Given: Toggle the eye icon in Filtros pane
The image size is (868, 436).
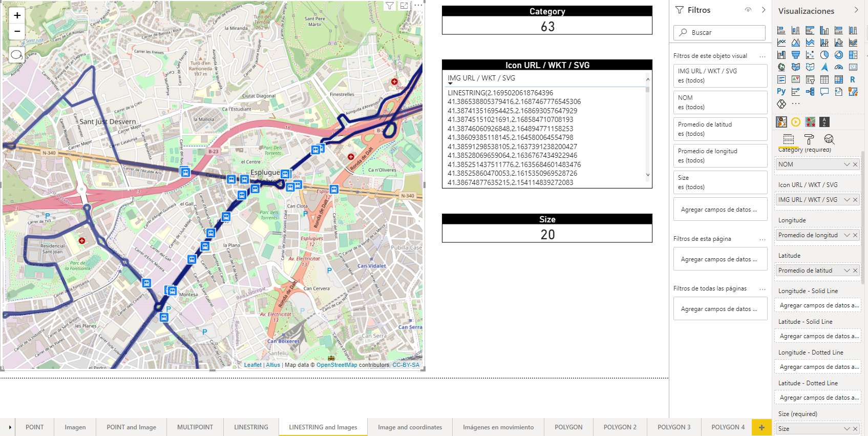Looking at the screenshot, I should click(x=748, y=10).
